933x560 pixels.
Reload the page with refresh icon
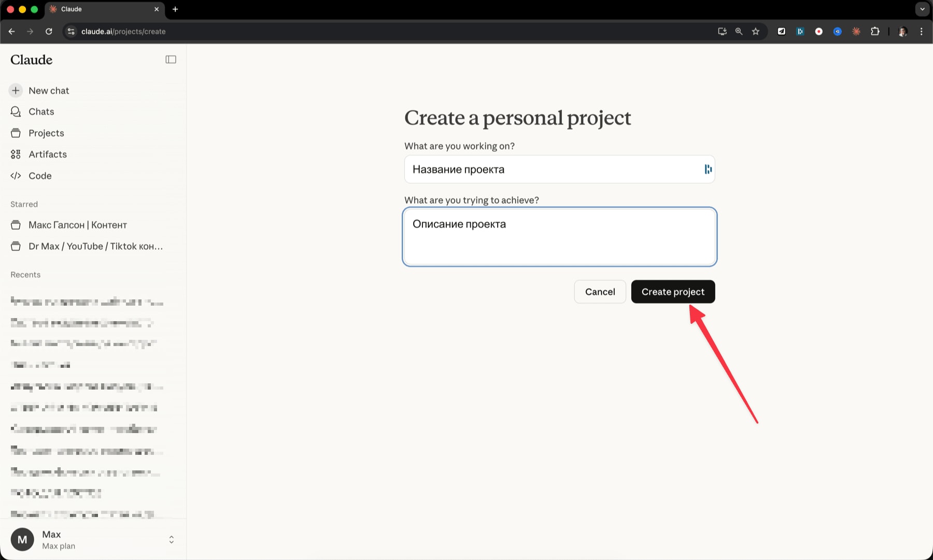tap(49, 32)
